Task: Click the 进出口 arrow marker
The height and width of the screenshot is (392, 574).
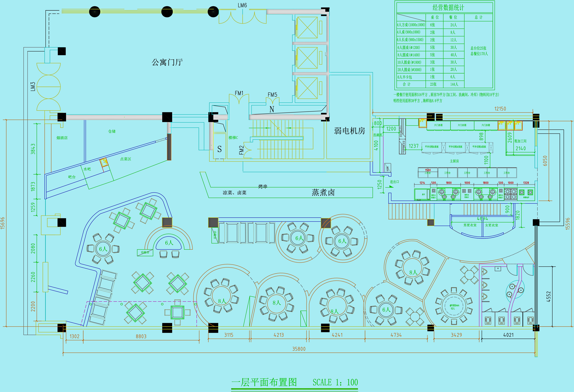Action: pos(391,187)
